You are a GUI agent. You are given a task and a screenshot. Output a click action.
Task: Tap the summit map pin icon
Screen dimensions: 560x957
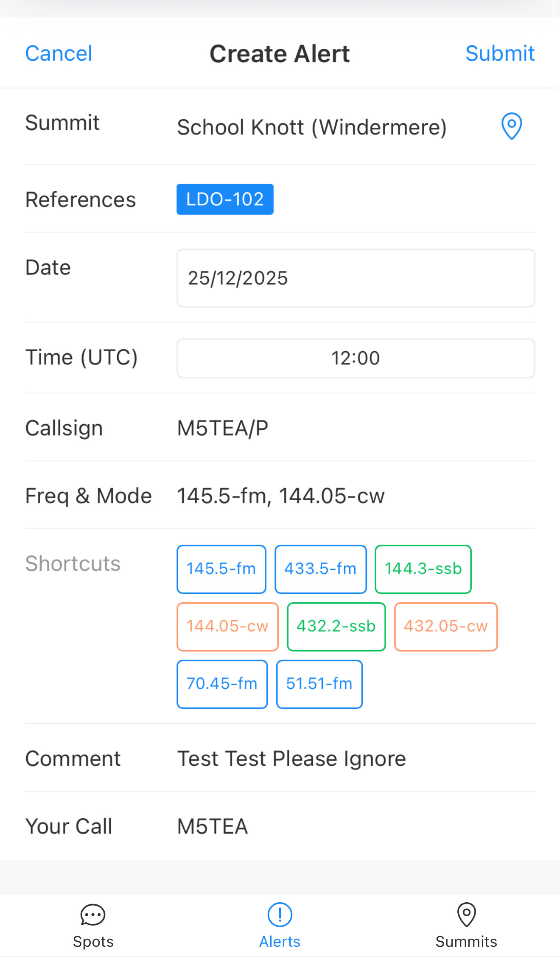pyautogui.click(x=511, y=126)
